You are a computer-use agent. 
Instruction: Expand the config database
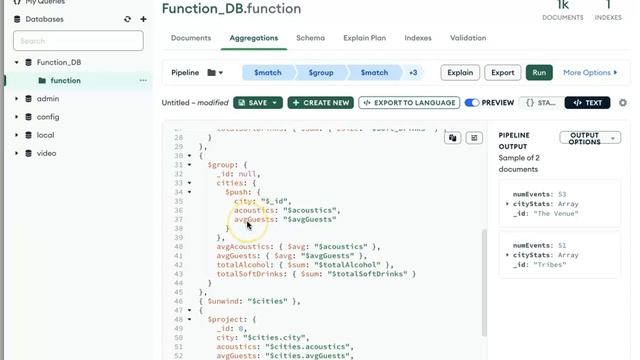click(16, 117)
